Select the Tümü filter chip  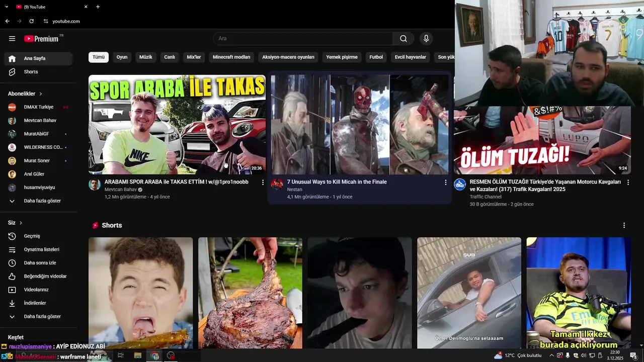(99, 57)
